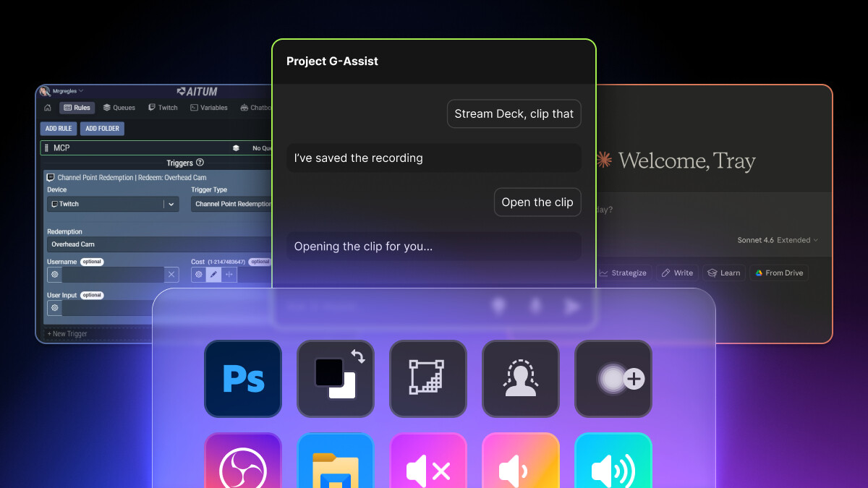This screenshot has height=488, width=868.
Task: Click the Triggers help question mark icon
Action: (200, 163)
